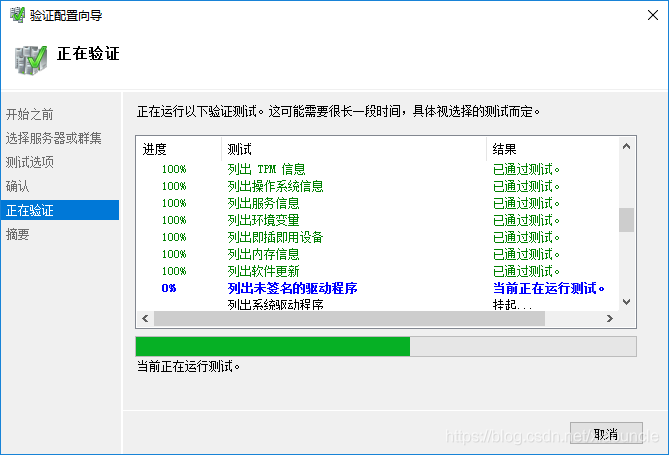Viewport: 669px width, 455px height.
Task: Select the 确认 step
Action: [17, 186]
